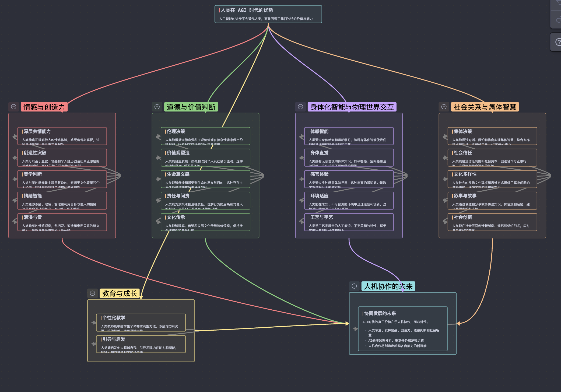
Task: Click the yellow 教育与成长 label
Action: (x=120, y=293)
